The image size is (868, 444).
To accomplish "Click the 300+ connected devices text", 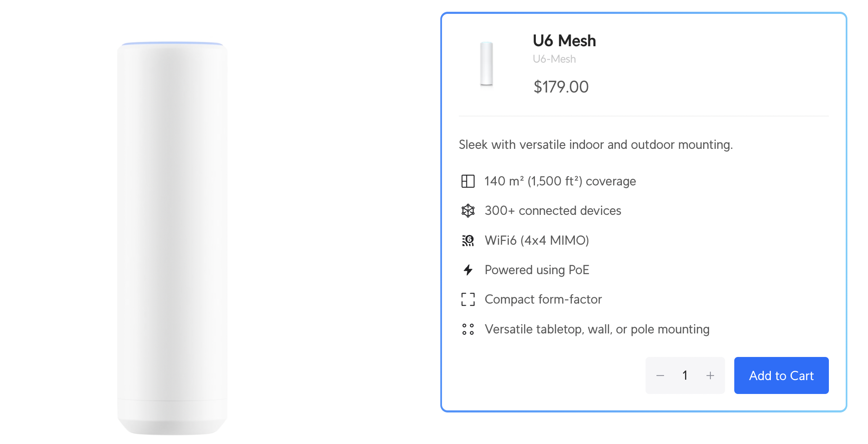I will [553, 211].
